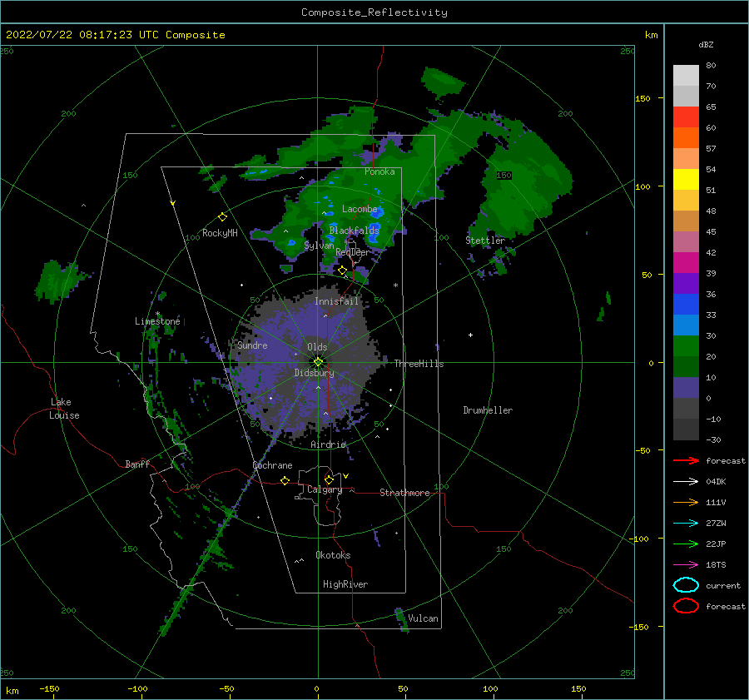Image resolution: width=749 pixels, height=700 pixels.
Task: Click the current legend text
Action: point(723,585)
